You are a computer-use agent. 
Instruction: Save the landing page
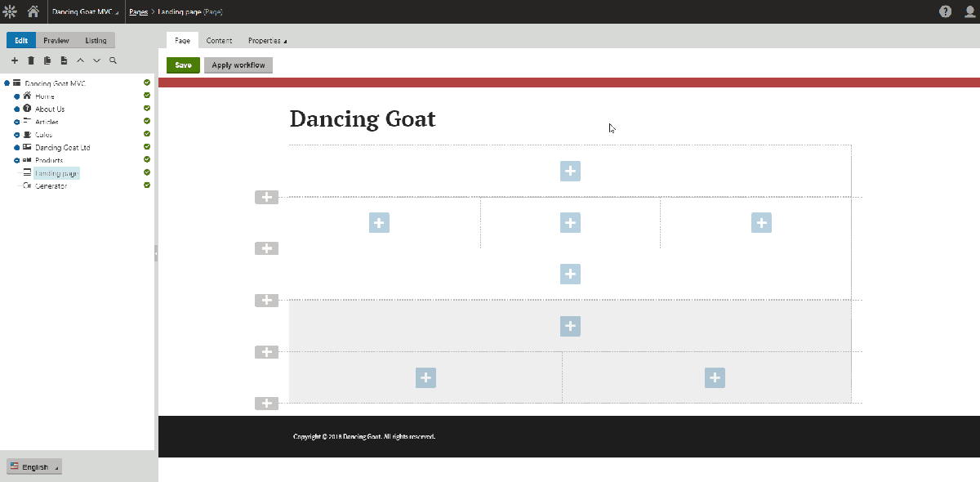(182, 65)
